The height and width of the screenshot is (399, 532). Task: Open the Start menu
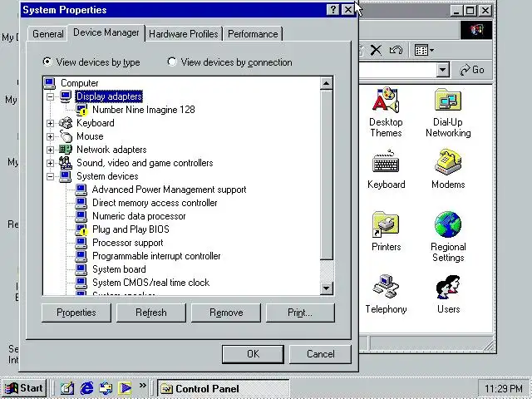pyautogui.click(x=24, y=388)
